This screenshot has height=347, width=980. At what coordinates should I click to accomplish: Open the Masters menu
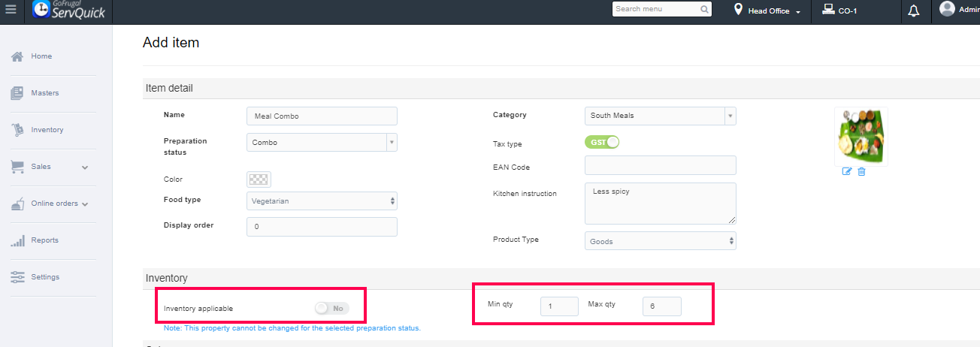[44, 93]
